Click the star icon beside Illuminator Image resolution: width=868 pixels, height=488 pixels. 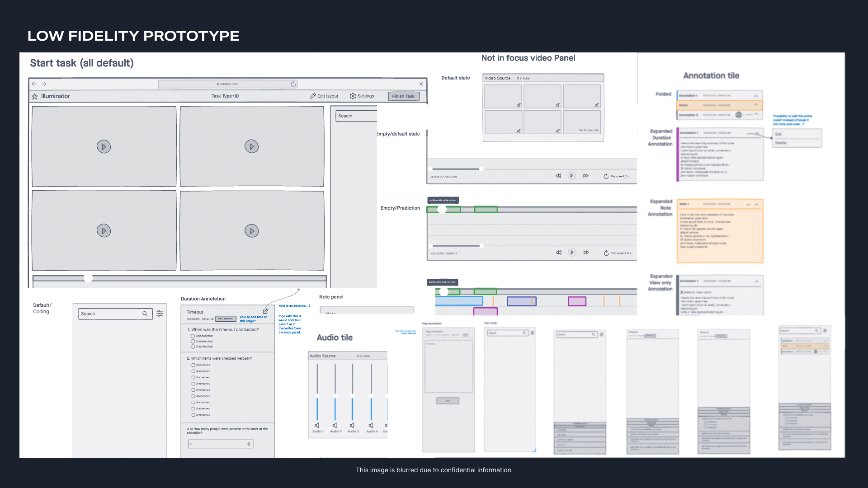click(35, 96)
